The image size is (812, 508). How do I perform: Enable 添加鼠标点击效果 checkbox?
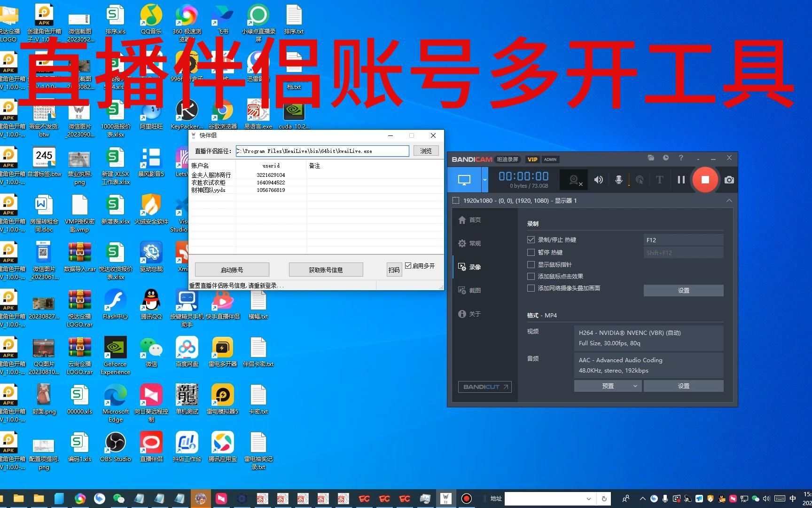pyautogui.click(x=531, y=277)
